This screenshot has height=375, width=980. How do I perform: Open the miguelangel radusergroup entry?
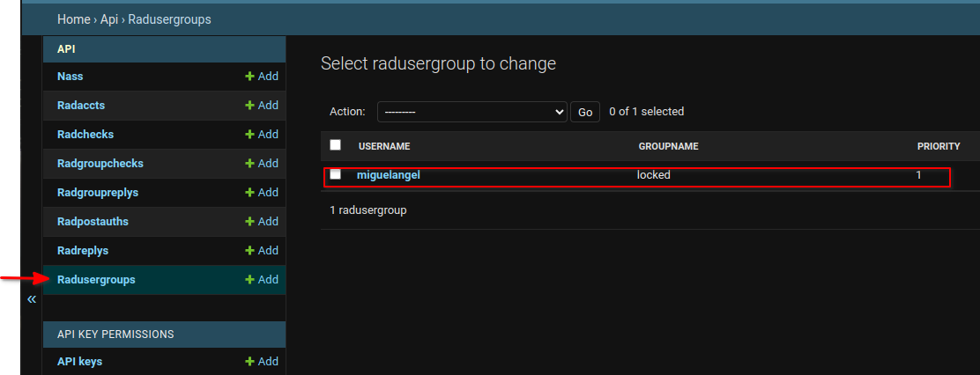pos(388,175)
